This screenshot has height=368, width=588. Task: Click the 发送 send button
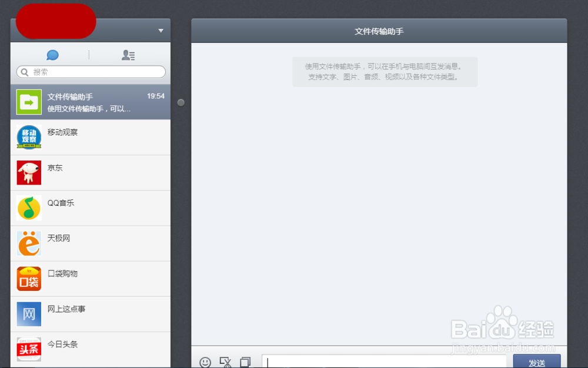pos(536,362)
